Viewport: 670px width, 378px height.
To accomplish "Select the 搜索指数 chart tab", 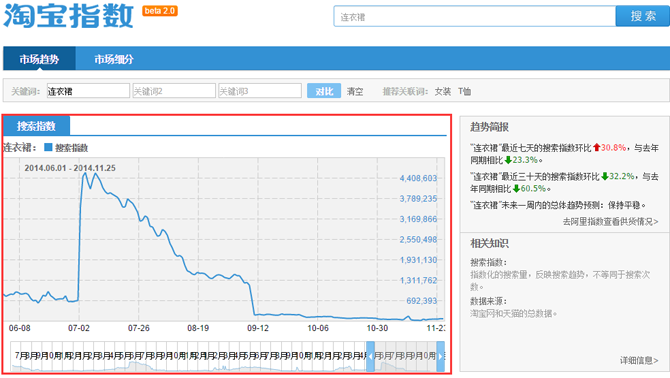I will 36,126.
